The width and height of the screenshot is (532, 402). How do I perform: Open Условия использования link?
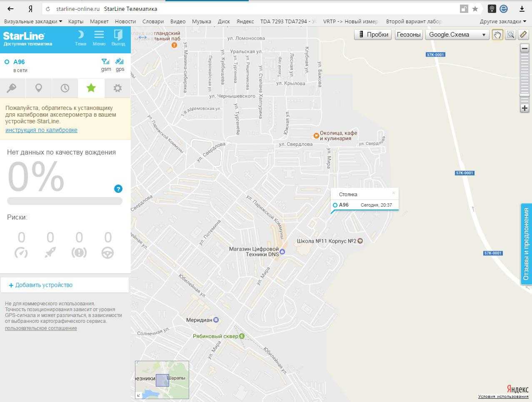pos(503,396)
